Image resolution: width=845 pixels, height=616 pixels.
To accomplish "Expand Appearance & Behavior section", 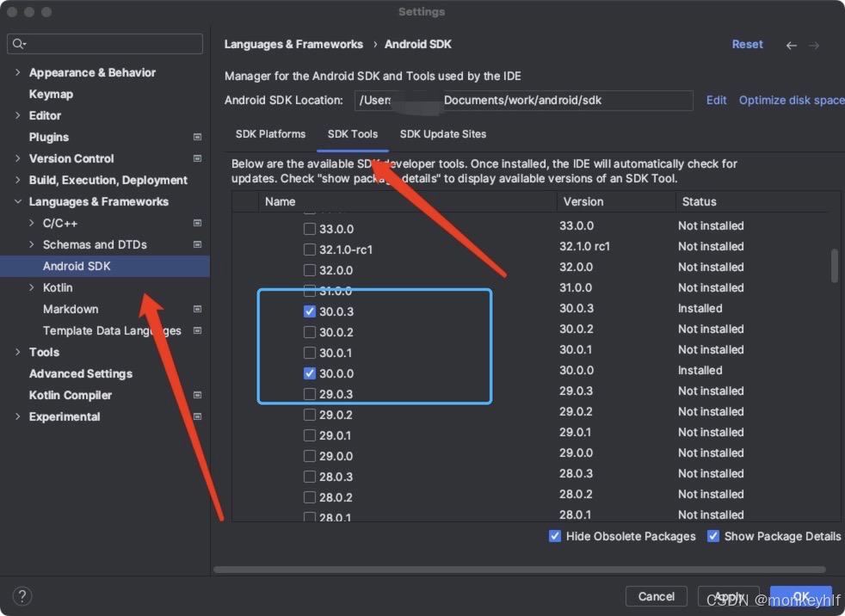I will click(18, 72).
